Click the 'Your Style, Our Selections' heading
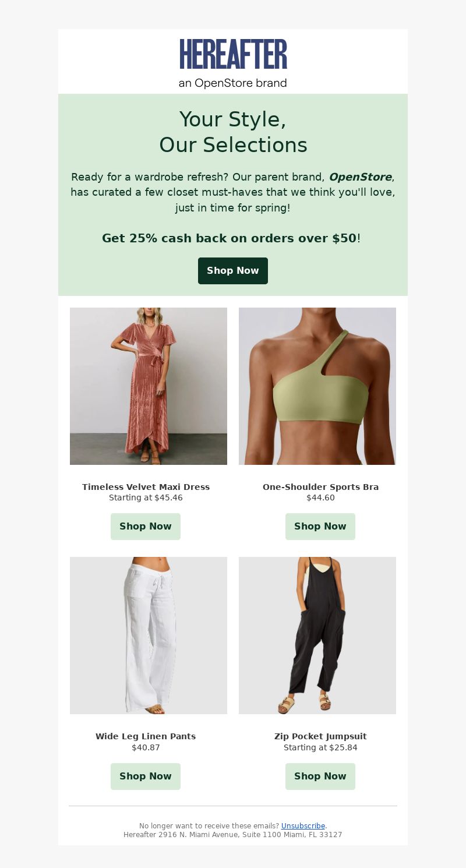466x868 pixels. pos(233,132)
